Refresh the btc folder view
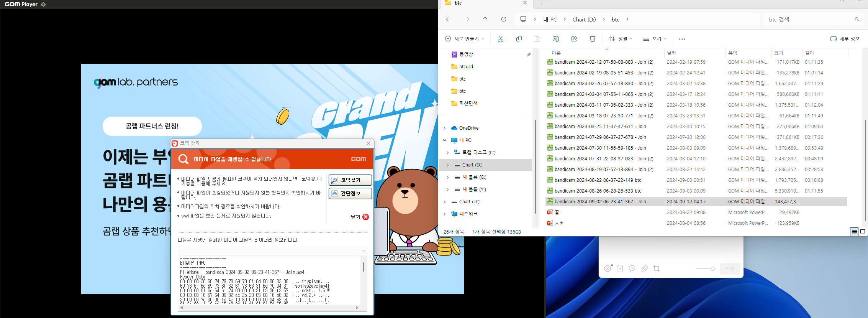The image size is (868, 318). pos(504,19)
